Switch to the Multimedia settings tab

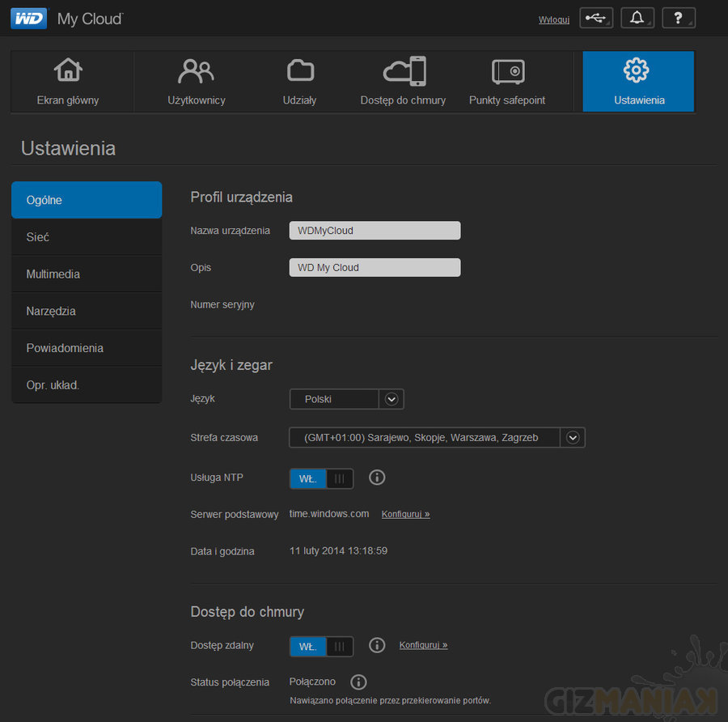point(87,274)
